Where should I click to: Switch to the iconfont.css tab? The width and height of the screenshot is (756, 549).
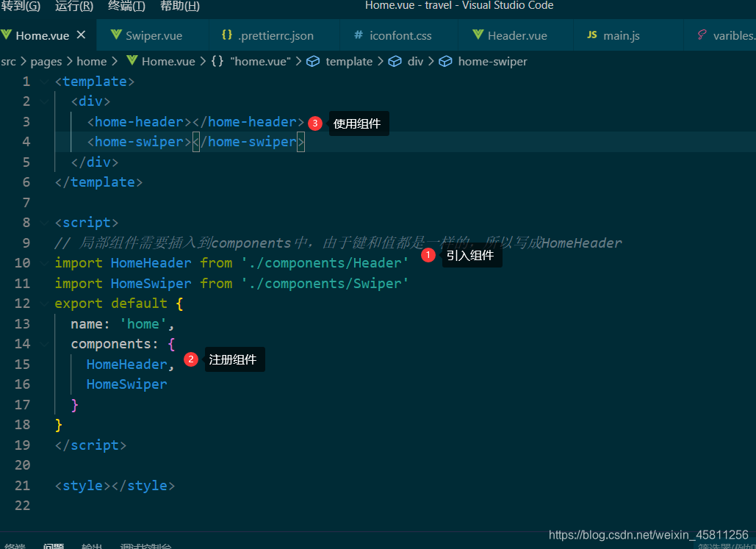pos(400,36)
